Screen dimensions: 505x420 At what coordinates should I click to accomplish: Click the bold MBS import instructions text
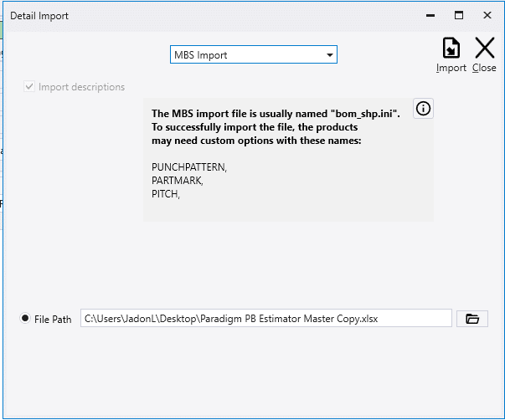pos(276,127)
